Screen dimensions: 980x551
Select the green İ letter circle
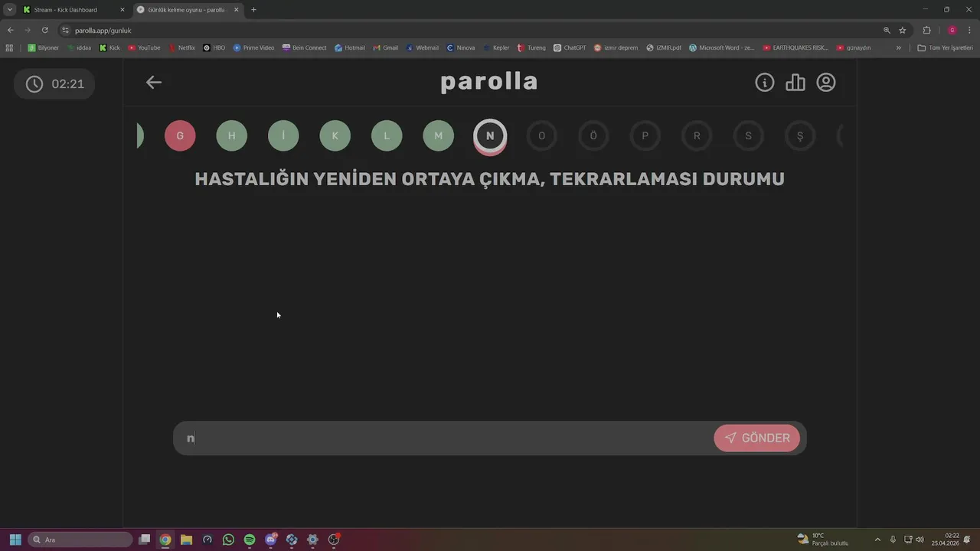(283, 136)
